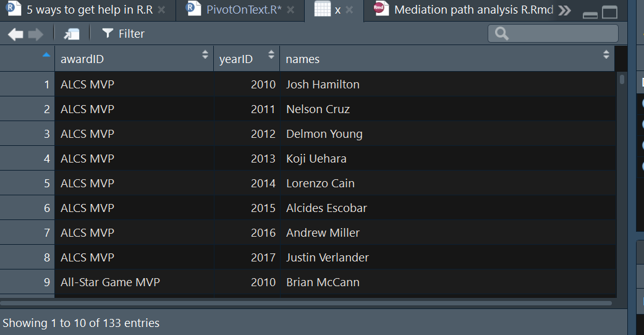Click the R script icon on PivotOnText tab
The height and width of the screenshot is (335, 644).
tap(194, 9)
